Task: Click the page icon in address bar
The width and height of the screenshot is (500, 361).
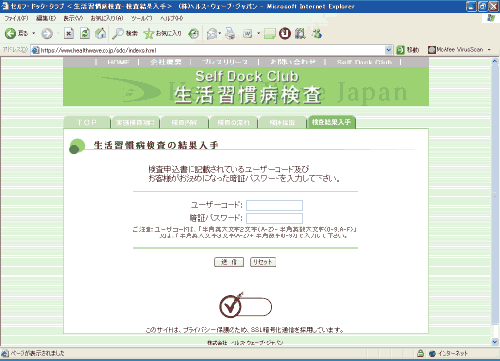Action: 35,50
